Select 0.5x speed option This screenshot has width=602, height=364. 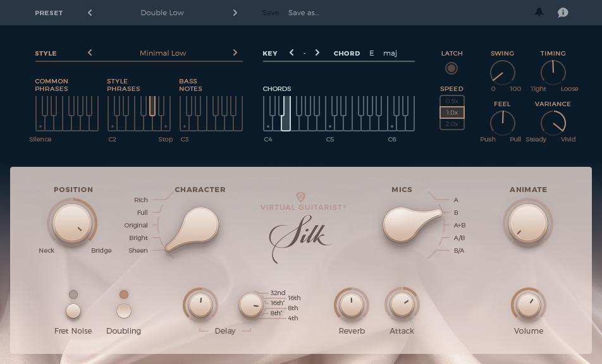pyautogui.click(x=451, y=101)
